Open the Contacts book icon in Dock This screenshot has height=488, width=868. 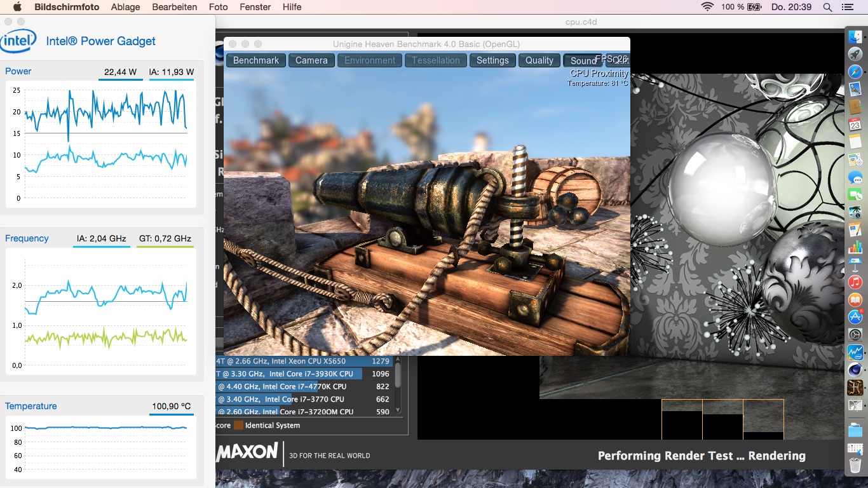coord(855,106)
